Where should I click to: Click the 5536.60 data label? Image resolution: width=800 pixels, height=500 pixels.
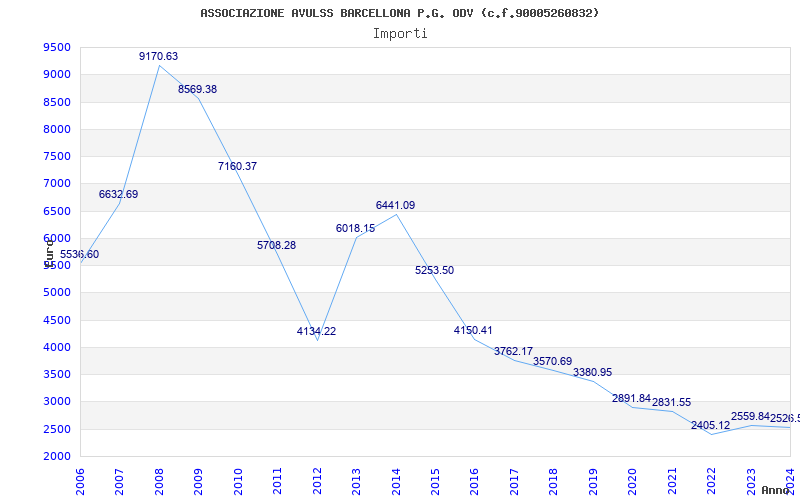80,255
